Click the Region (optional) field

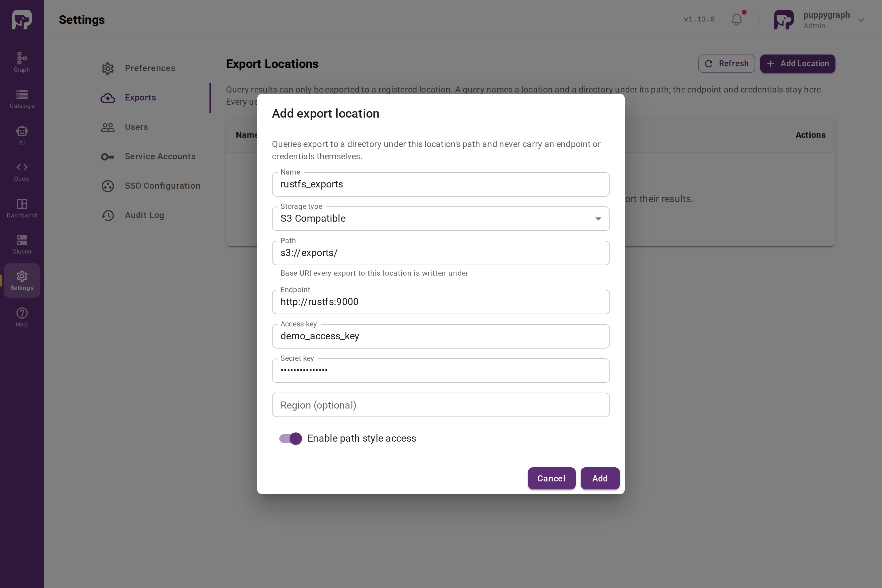point(441,405)
